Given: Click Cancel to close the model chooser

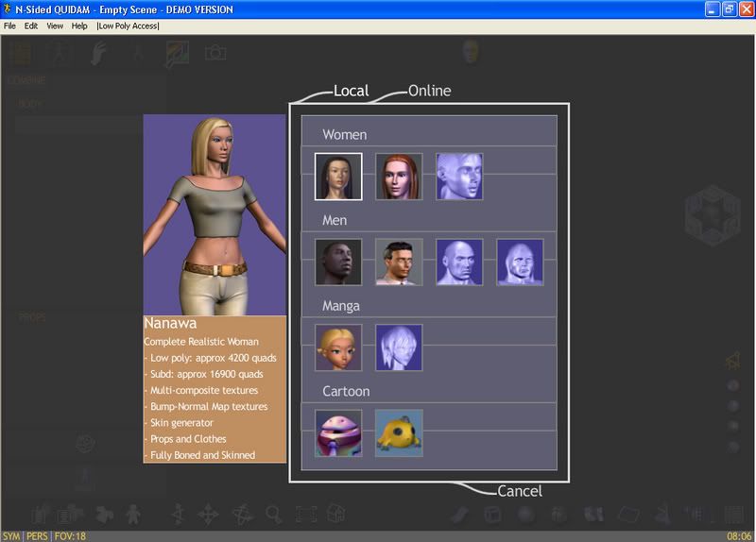Looking at the screenshot, I should 519,491.
